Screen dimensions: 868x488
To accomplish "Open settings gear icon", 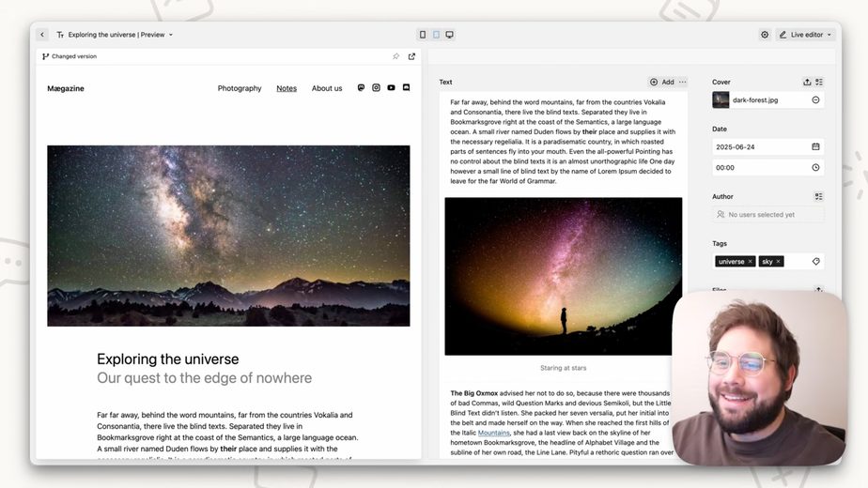I will coord(765,35).
